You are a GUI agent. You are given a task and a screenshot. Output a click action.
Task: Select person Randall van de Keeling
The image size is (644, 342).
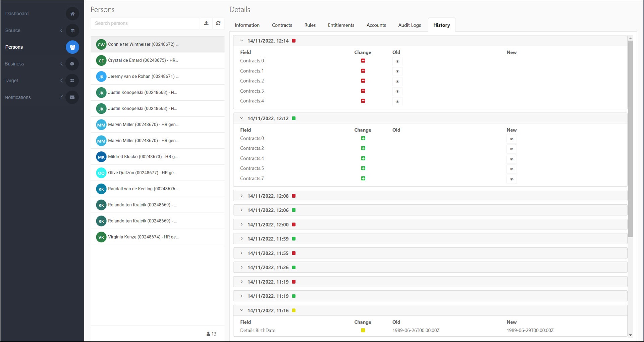(157, 189)
